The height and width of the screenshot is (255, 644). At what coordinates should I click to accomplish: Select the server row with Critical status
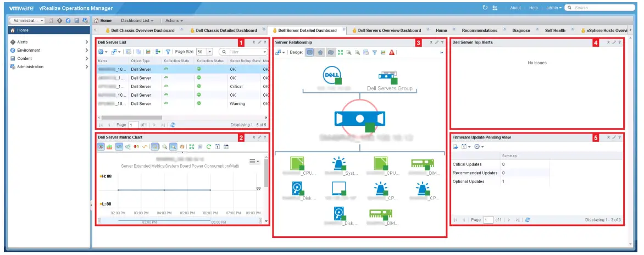coord(182,86)
